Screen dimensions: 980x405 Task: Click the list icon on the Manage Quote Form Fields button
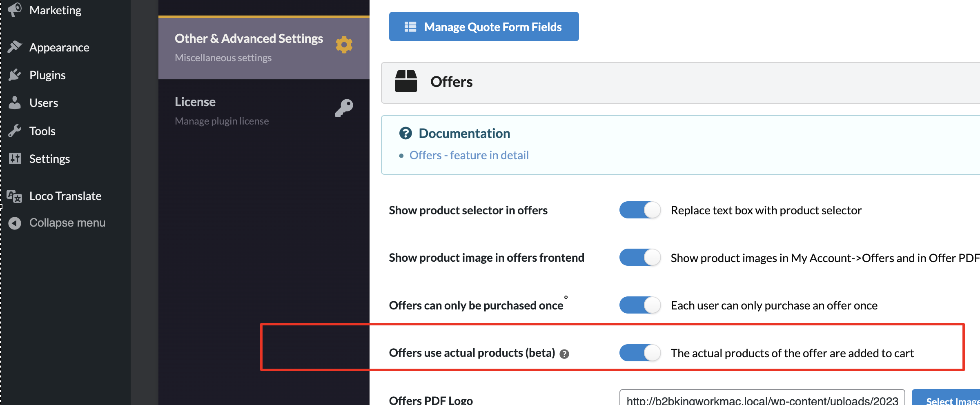tap(410, 27)
